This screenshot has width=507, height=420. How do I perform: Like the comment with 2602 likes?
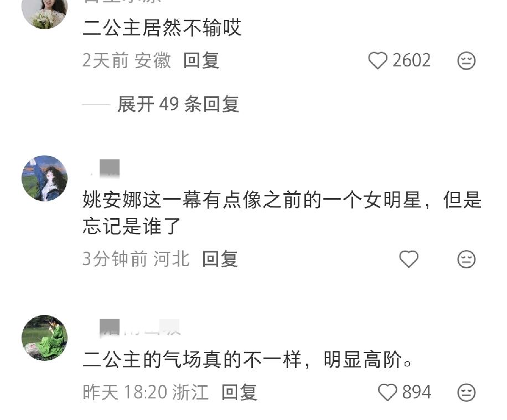pos(377,60)
